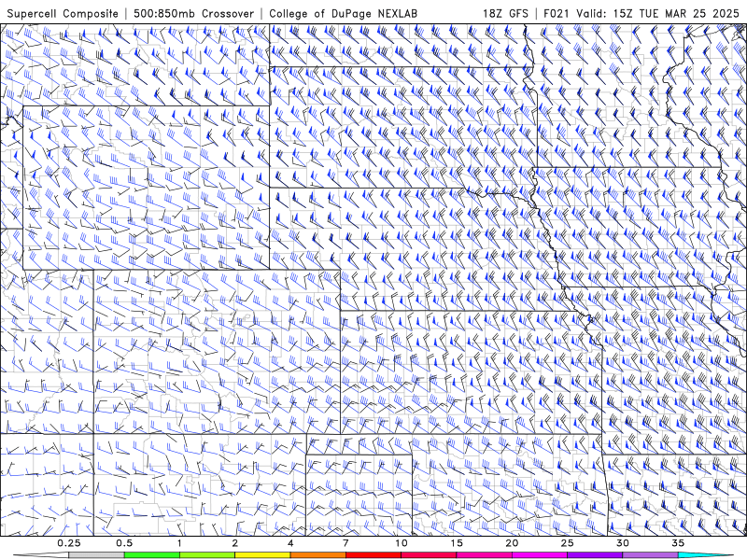Click the lavender 30–35 colorbar segment
747x560 pixels.
650,555
